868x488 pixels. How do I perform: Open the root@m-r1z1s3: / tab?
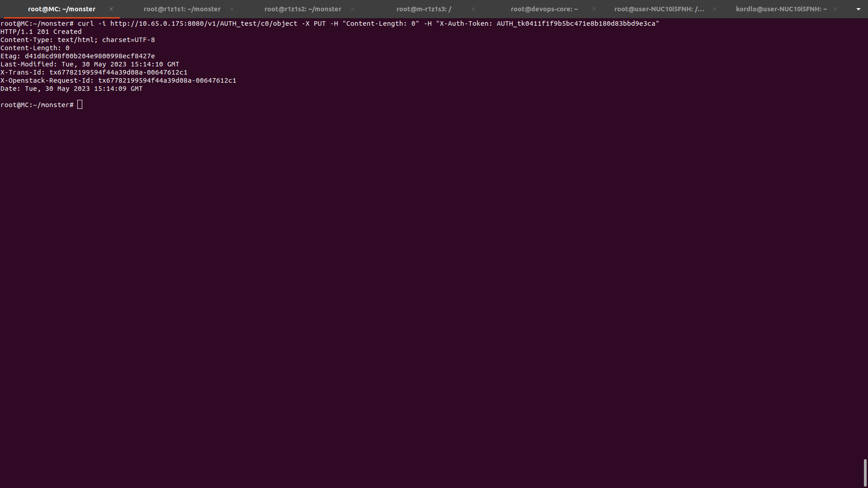[424, 9]
